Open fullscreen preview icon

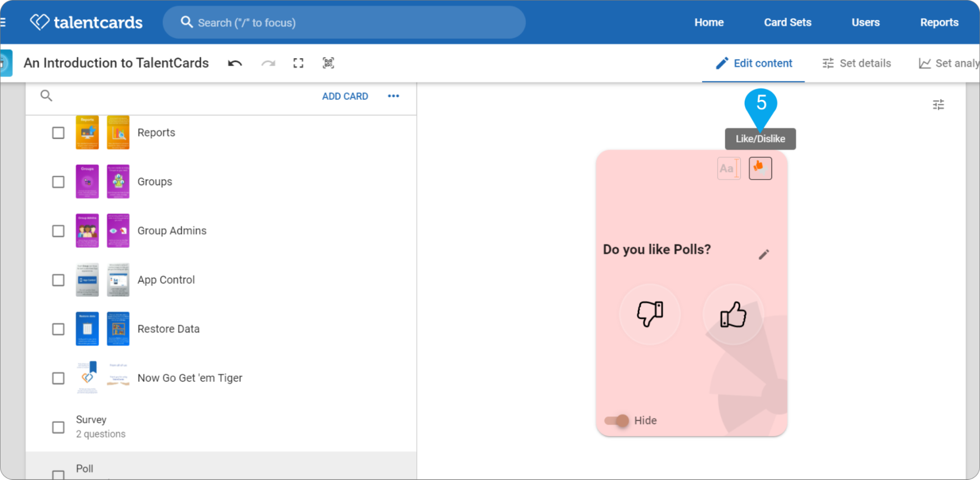point(298,63)
